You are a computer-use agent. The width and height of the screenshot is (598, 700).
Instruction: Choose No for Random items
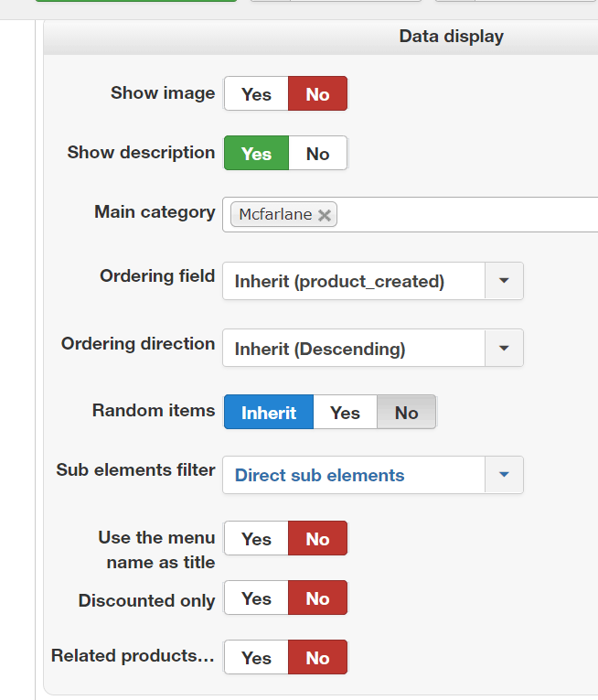click(x=406, y=413)
